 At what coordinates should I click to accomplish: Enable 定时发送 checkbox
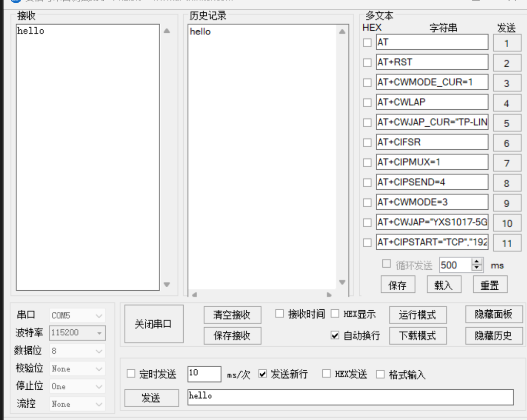point(131,374)
